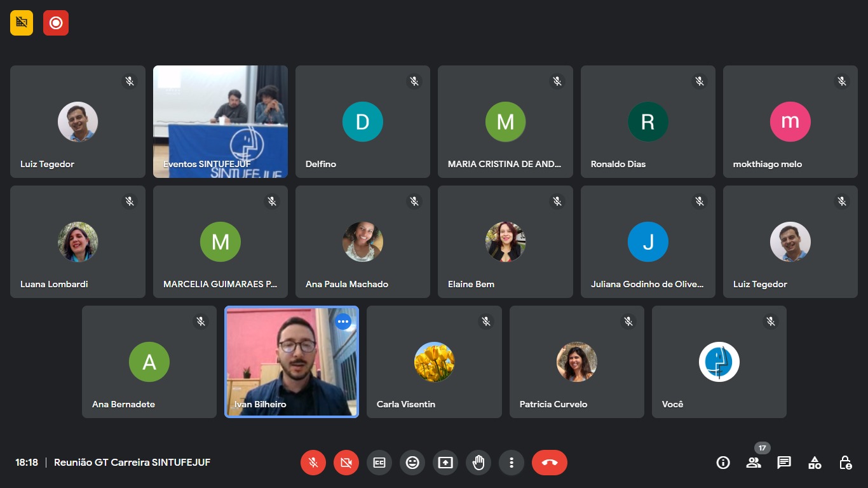The height and width of the screenshot is (488, 868).
Task: Click muted mic icon on Carla Visentin tile
Action: coord(486,322)
